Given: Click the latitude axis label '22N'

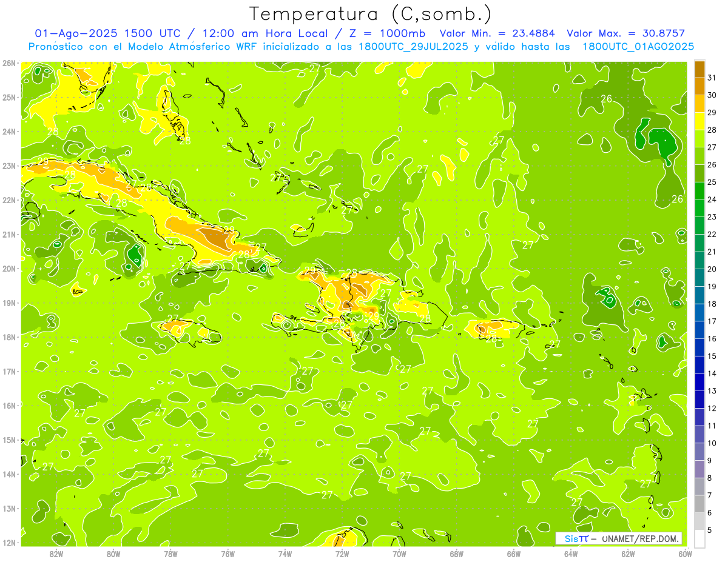Looking at the screenshot, I should (9, 200).
